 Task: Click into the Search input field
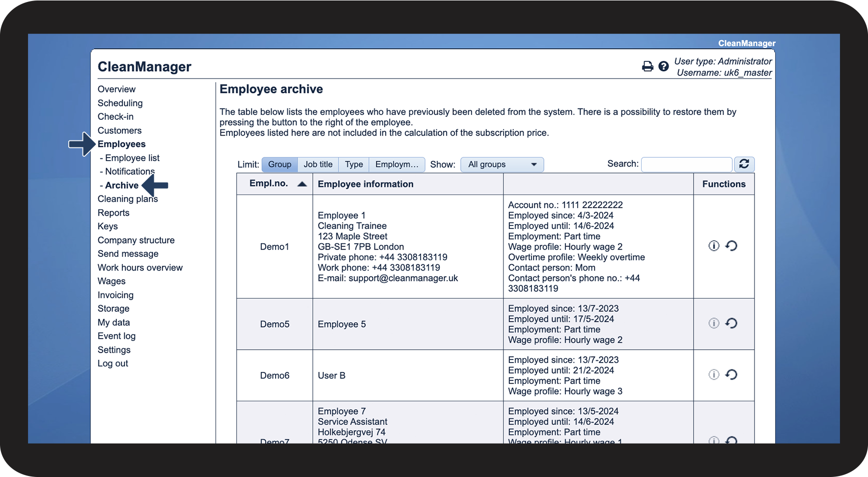[686, 165]
